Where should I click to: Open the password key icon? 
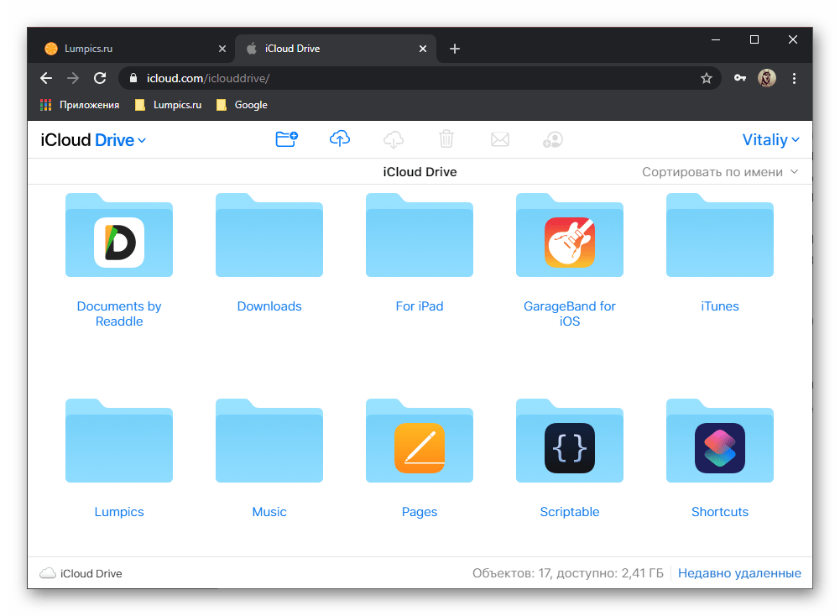(x=740, y=78)
